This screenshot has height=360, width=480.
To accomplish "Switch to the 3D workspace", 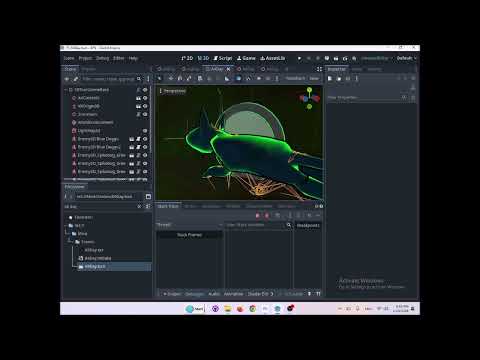I will point(203,58).
